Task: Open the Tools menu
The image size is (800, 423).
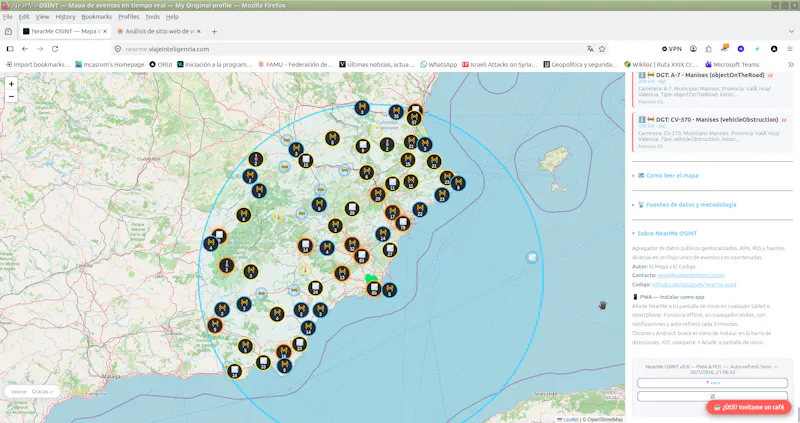Action: point(152,17)
